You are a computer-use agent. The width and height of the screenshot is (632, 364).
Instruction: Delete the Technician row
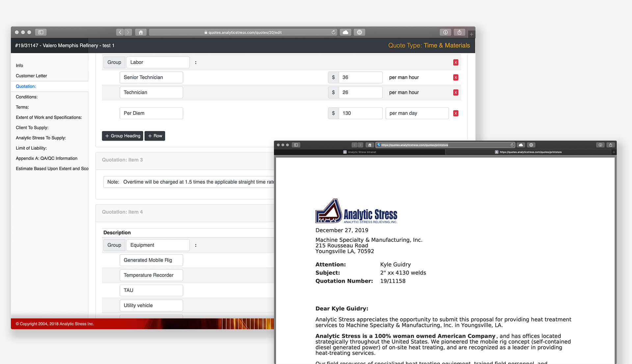coord(456,93)
